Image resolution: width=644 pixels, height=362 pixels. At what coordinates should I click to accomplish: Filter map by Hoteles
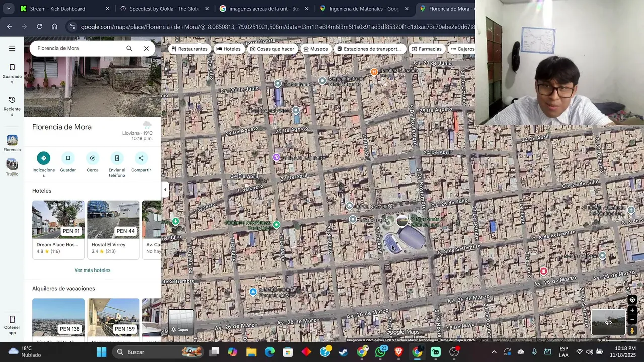click(229, 49)
